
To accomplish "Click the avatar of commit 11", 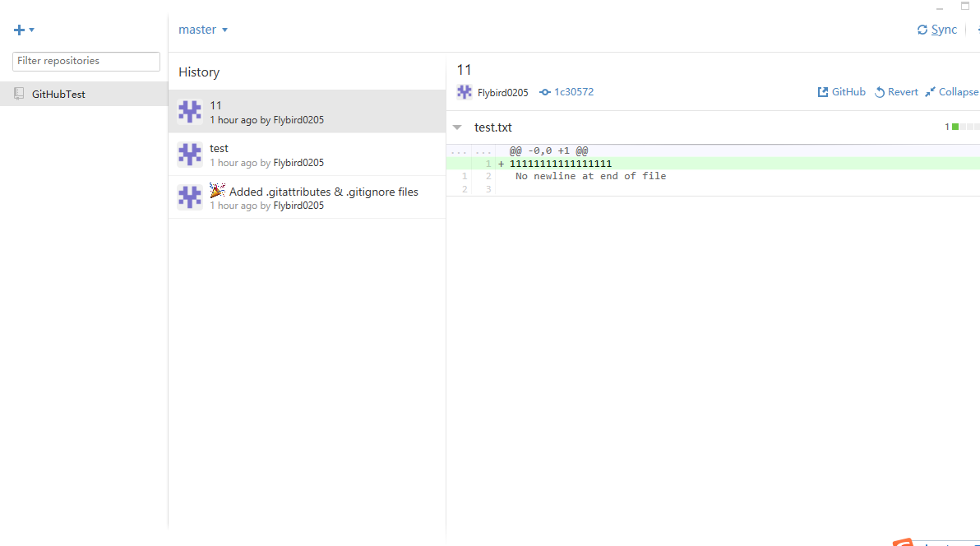I will point(189,112).
